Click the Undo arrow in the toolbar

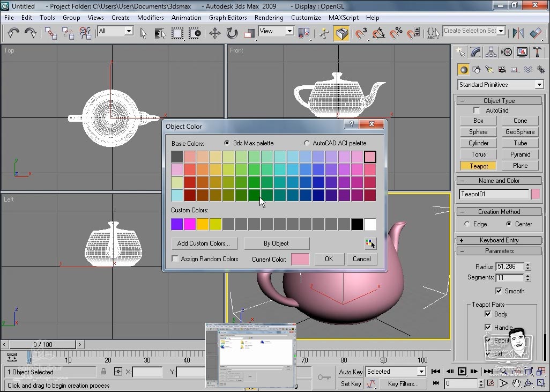click(x=13, y=33)
